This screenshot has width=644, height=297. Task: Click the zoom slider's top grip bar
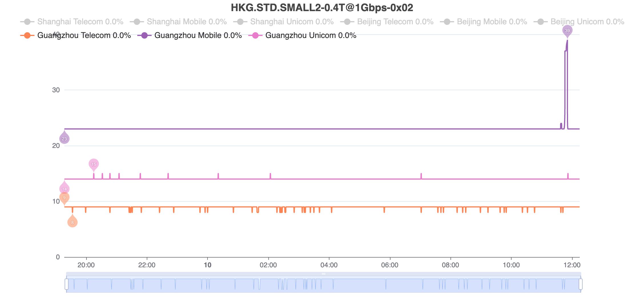(x=323, y=274)
